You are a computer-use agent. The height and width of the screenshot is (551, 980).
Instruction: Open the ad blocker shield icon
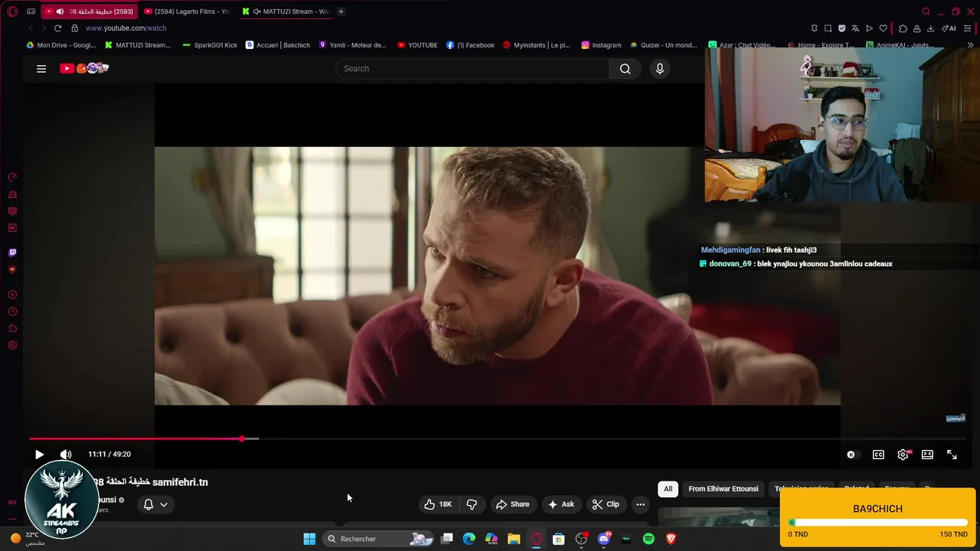[841, 28]
